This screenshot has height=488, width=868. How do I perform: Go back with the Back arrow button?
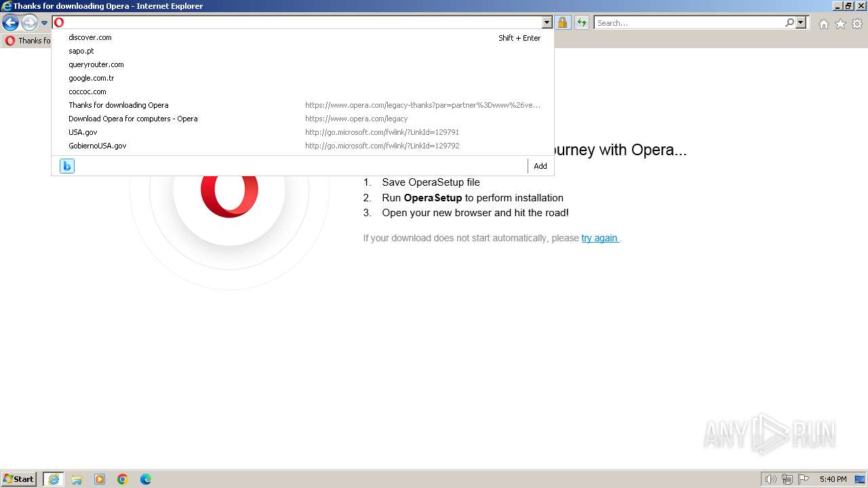(10, 23)
